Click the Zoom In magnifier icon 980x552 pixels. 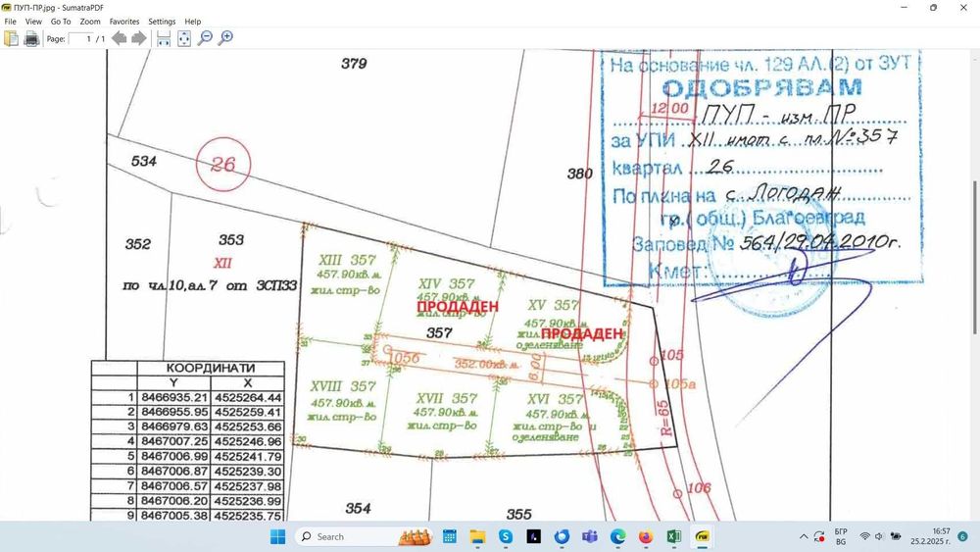coord(225,39)
